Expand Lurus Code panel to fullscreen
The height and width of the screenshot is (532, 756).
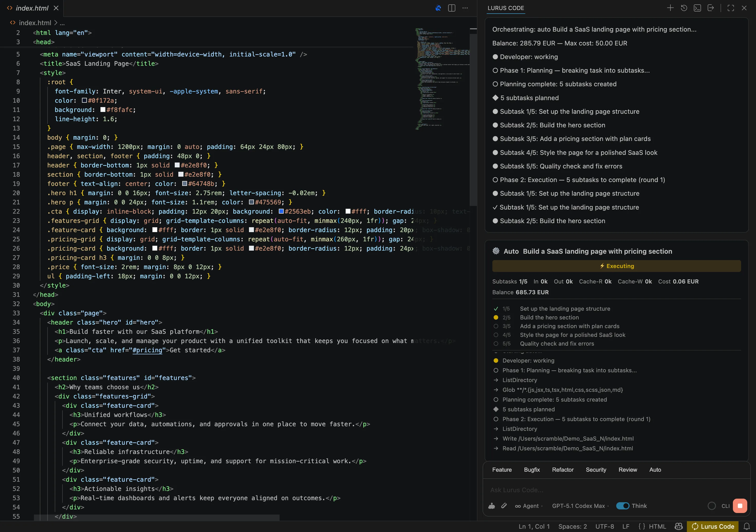731,8
